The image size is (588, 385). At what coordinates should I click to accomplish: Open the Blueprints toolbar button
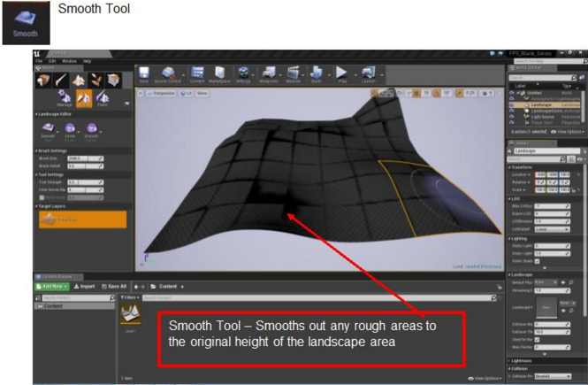pos(269,74)
